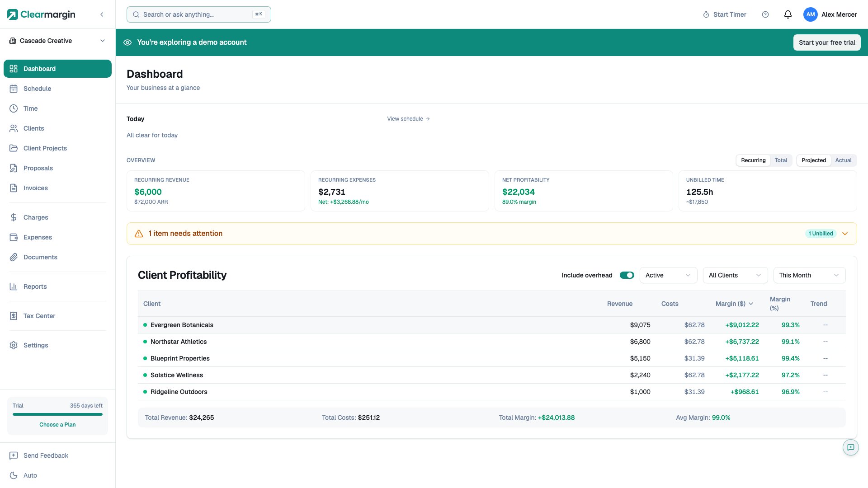The width and height of the screenshot is (868, 488).
Task: Click the Alex Mercer avatar icon
Action: click(x=810, y=14)
